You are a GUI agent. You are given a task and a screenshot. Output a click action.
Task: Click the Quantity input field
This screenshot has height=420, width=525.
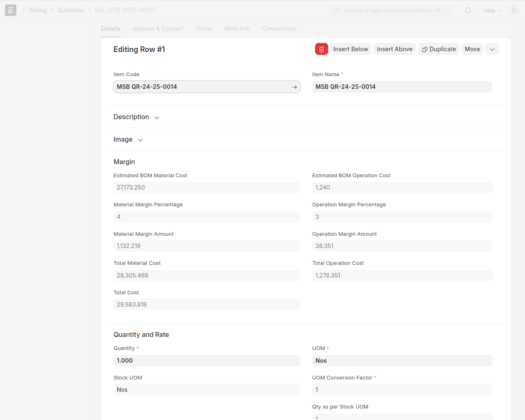click(x=206, y=361)
